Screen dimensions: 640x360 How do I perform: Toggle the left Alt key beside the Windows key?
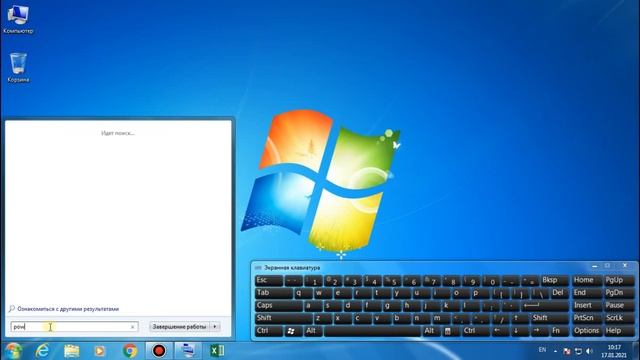313,331
